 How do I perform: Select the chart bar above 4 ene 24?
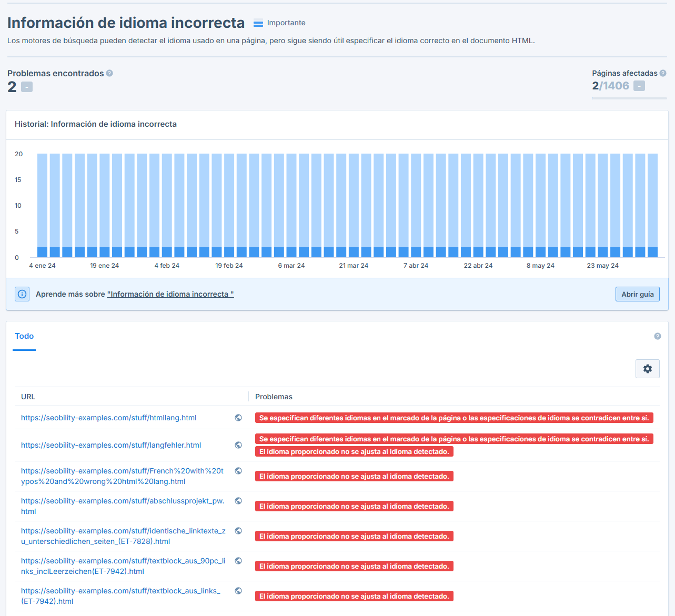(x=42, y=205)
